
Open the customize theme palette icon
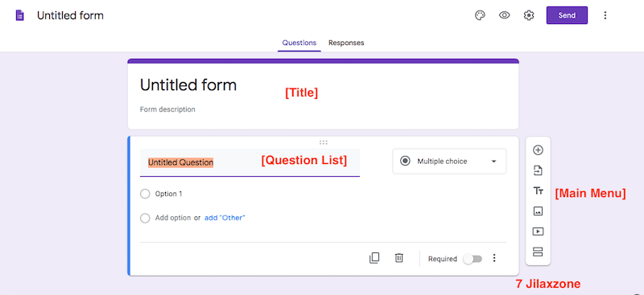[x=480, y=15]
